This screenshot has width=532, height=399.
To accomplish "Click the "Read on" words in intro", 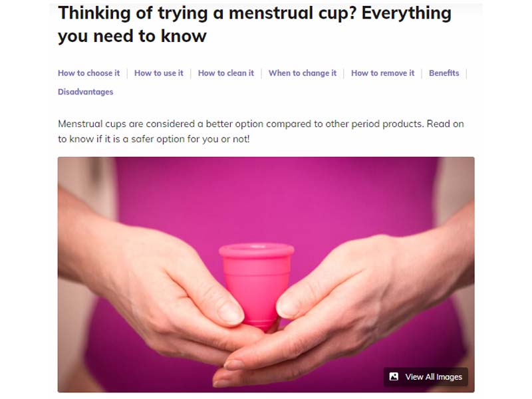I will [445, 124].
